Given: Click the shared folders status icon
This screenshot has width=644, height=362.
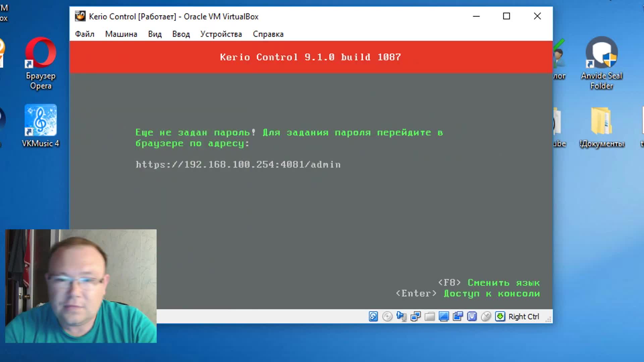Looking at the screenshot, I should point(430,316).
